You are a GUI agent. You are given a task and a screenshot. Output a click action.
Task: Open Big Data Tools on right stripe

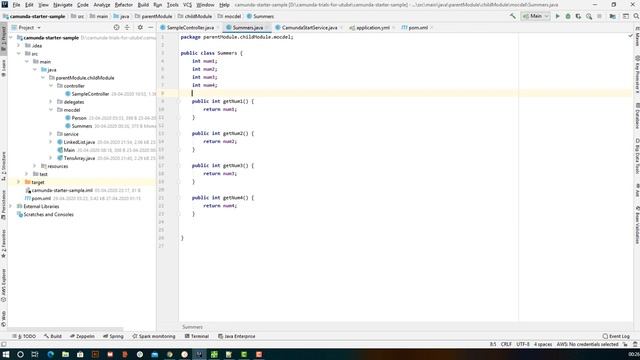[637, 156]
